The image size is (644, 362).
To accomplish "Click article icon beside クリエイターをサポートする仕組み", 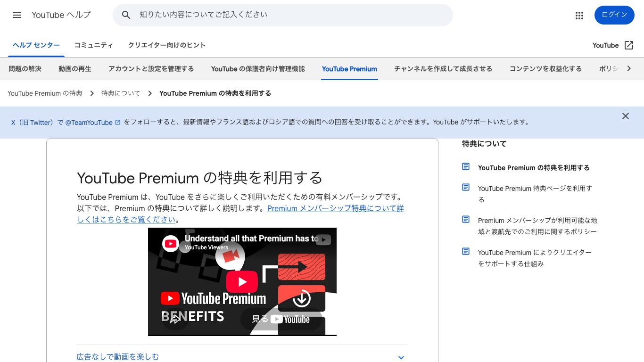I will tap(466, 251).
